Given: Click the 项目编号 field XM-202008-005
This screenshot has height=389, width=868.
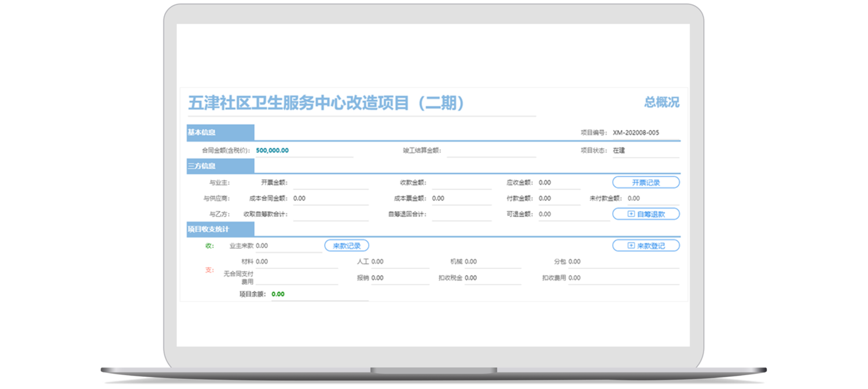Looking at the screenshot, I should tap(645, 132).
